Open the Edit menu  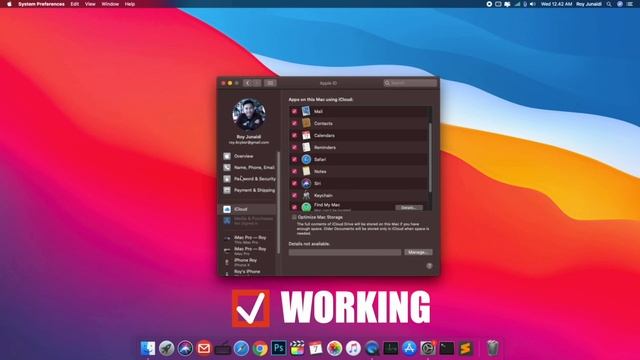(75, 4)
